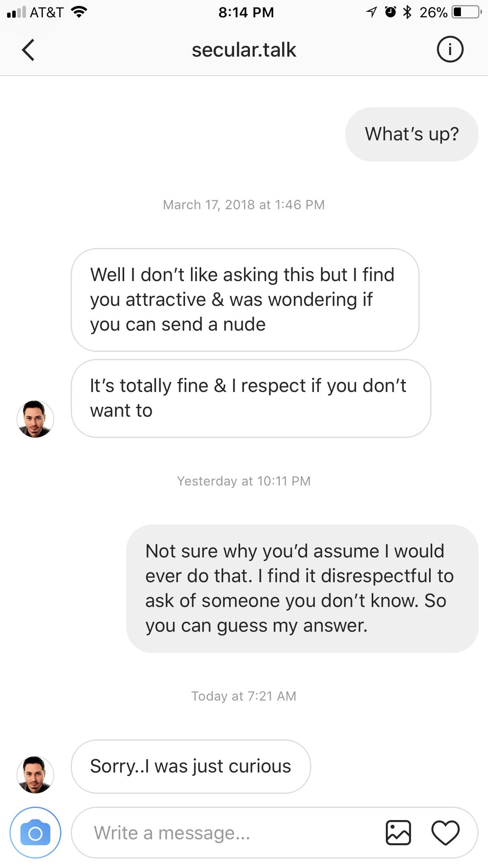
Task: Tap the cellular signal bars
Action: tap(16, 12)
